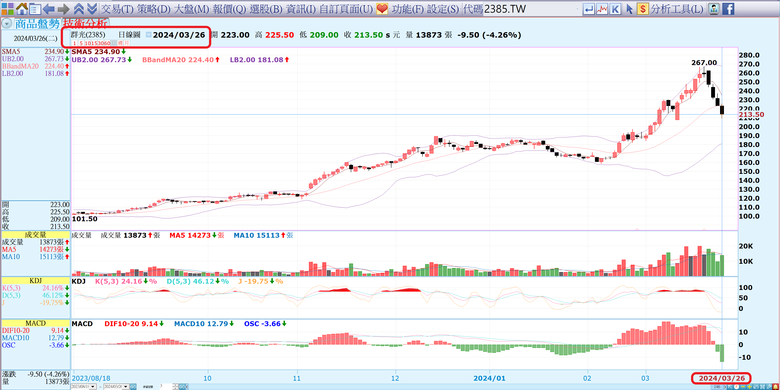The height and width of the screenshot is (390, 780).
Task: Open the 資訊(I) menu
Action: (300, 9)
